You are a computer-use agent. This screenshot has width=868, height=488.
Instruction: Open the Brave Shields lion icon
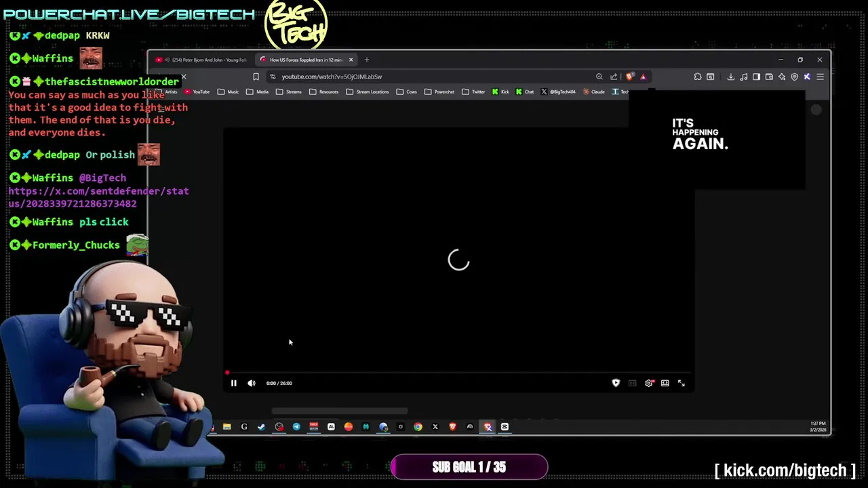click(x=629, y=77)
